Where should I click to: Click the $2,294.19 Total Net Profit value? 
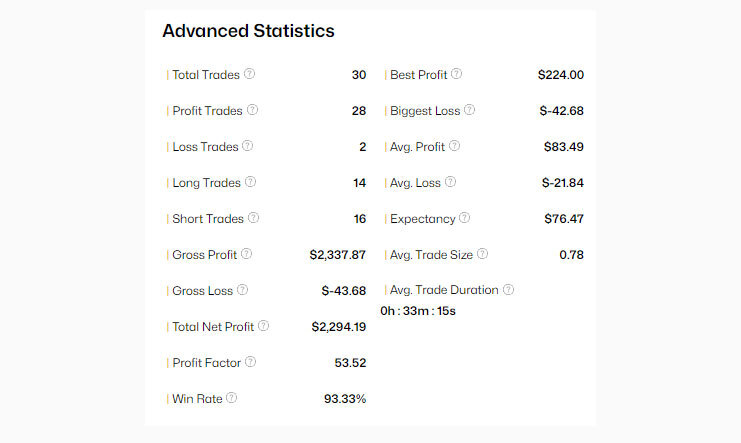tap(338, 327)
